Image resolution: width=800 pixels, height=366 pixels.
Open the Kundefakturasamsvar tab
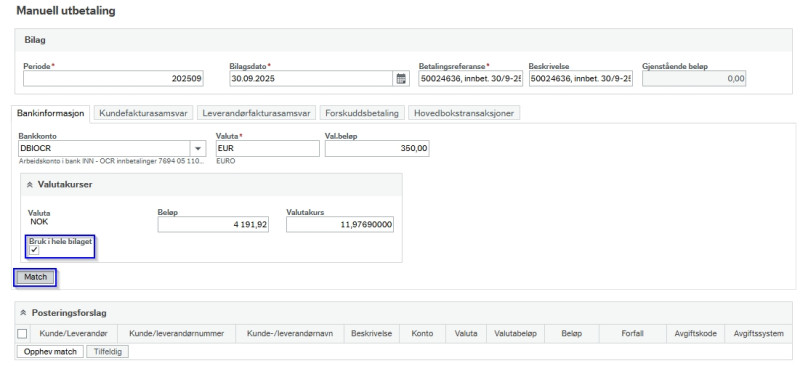point(143,113)
